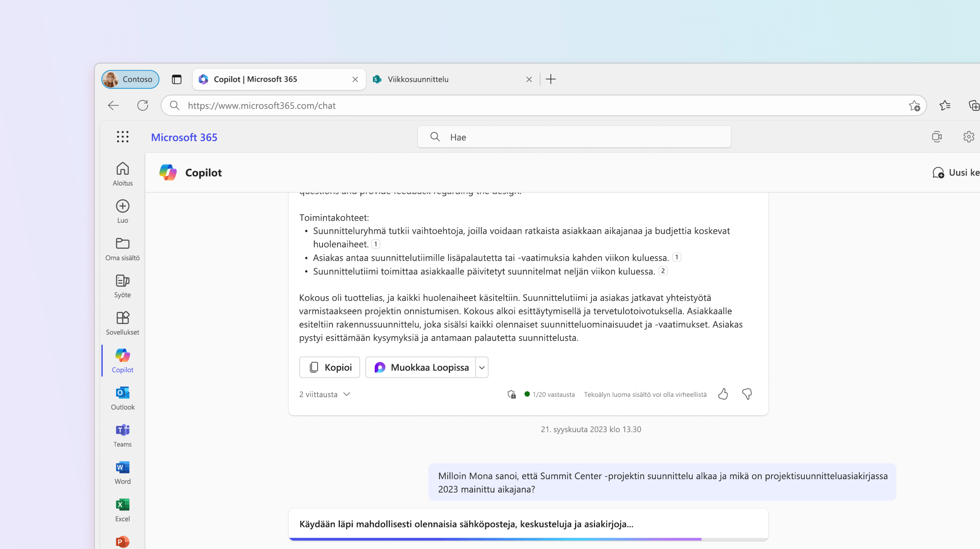Open Microsoft 365 settings gear
The height and width of the screenshot is (549, 980).
[969, 137]
